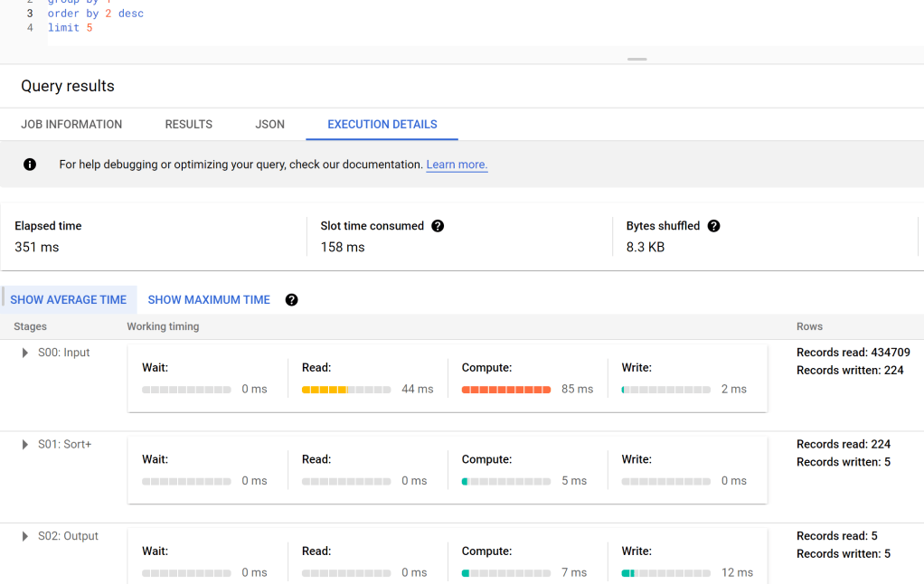Click help icon after Show Maximum Time

click(291, 300)
